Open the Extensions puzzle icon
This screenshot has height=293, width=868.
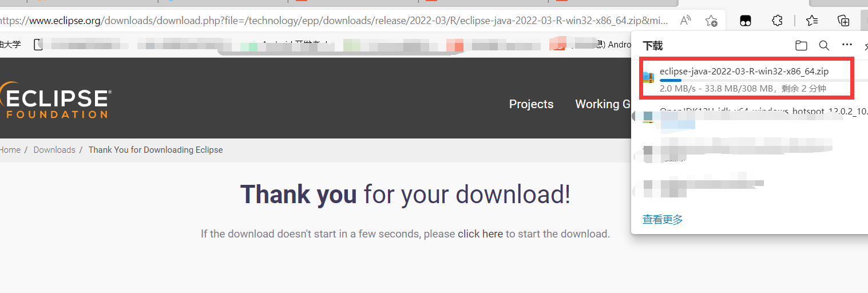point(777,21)
